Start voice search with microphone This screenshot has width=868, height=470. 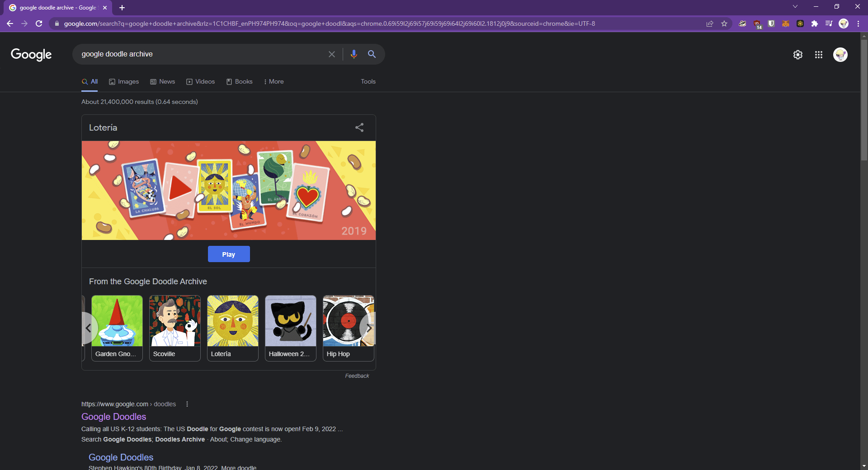click(x=354, y=54)
